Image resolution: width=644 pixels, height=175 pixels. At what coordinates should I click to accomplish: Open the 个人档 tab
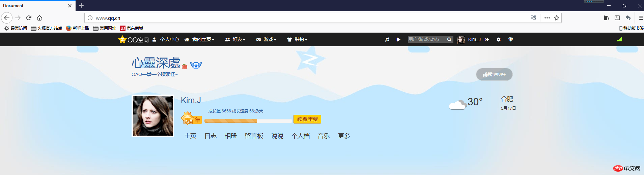coord(301,136)
